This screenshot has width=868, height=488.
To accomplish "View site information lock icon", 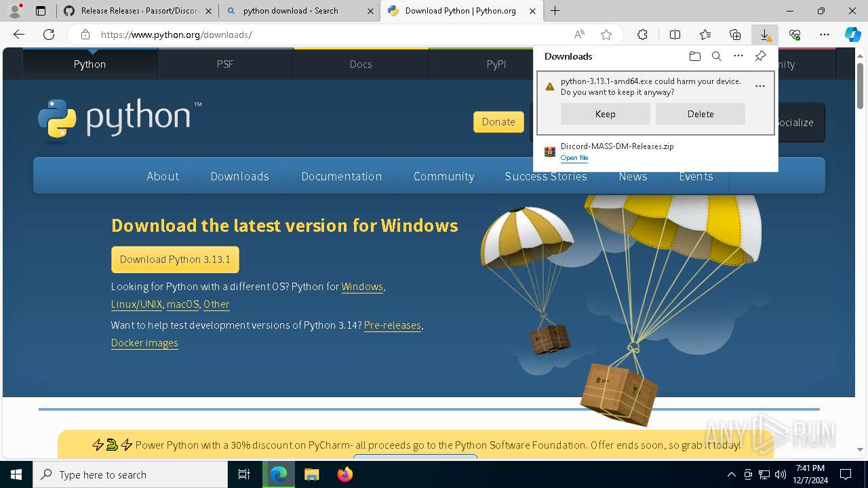I will click(85, 35).
